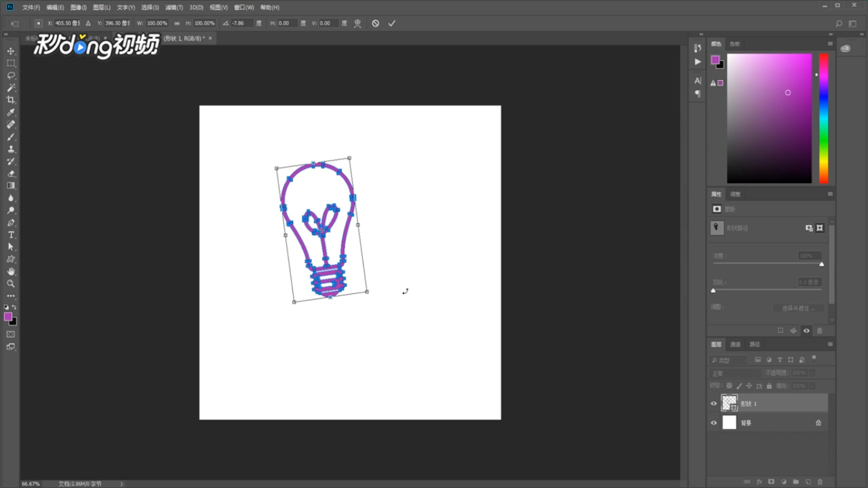The image size is (868, 488).
Task: Open 文件(F) menu
Action: coord(31,8)
